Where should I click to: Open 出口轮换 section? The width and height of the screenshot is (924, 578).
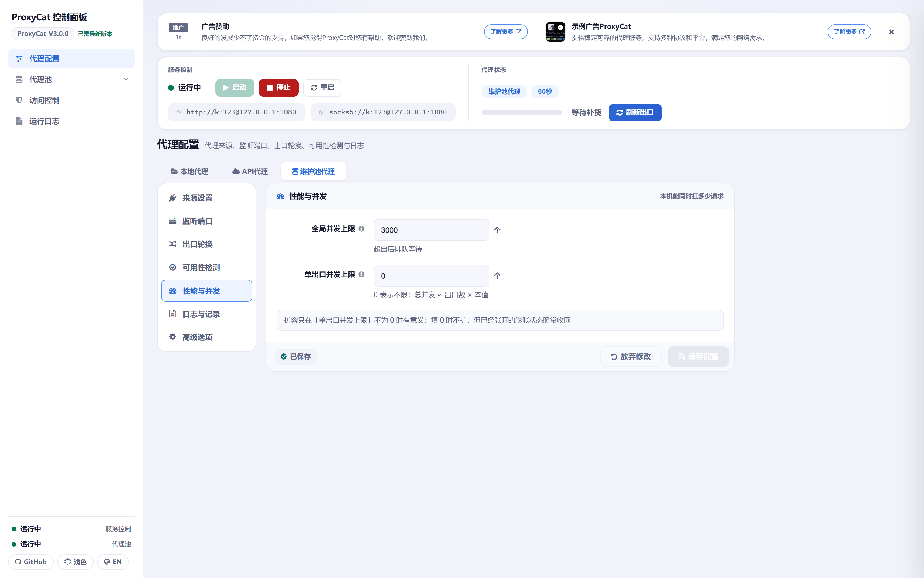(206, 244)
